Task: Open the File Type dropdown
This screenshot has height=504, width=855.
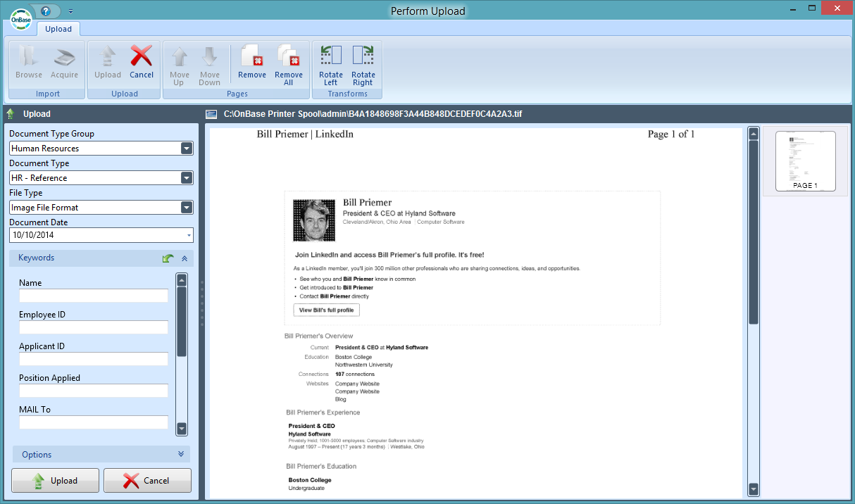Action: (187, 208)
